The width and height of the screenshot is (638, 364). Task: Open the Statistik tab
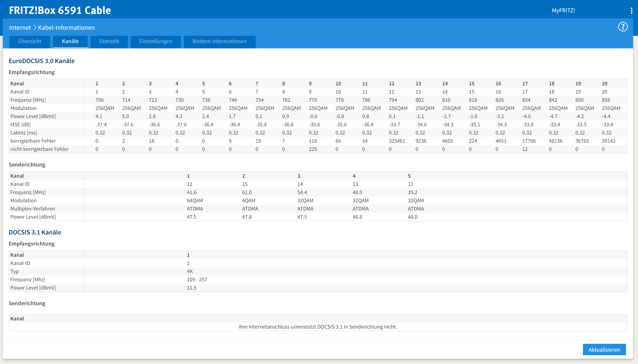[x=109, y=41]
